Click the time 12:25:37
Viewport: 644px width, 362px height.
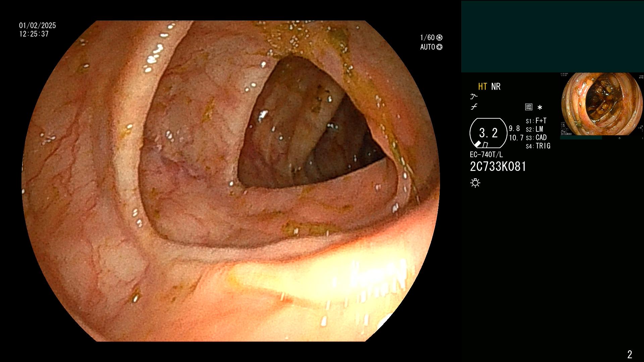pyautogui.click(x=34, y=34)
